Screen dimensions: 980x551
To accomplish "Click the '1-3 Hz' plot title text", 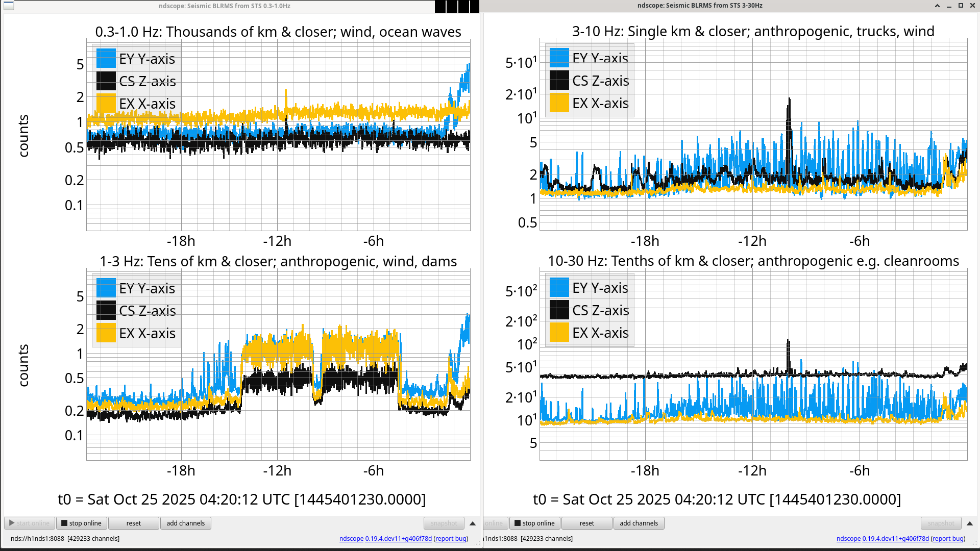I will click(278, 261).
